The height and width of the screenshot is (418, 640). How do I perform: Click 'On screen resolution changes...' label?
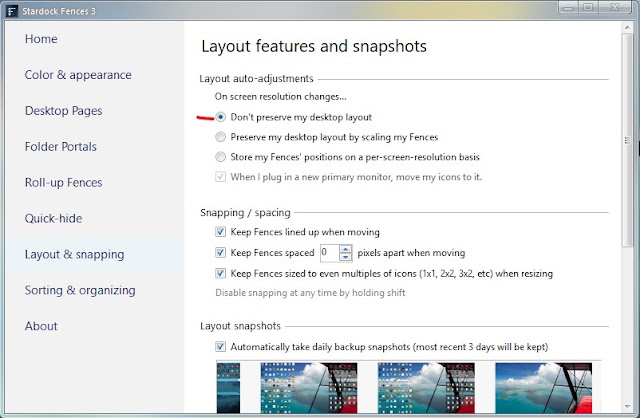pos(280,97)
